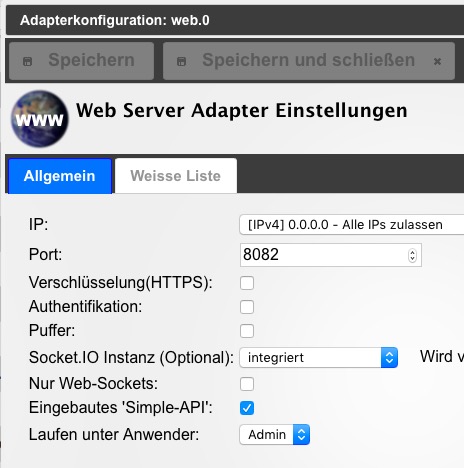Click the Port number stepper arrows
The image size is (464, 468).
[x=412, y=255]
